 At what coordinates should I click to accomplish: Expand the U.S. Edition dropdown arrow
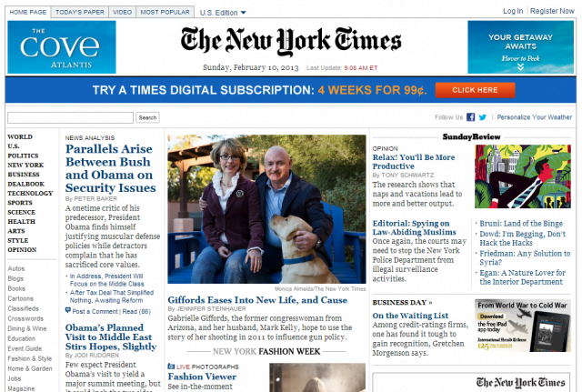[x=244, y=13]
